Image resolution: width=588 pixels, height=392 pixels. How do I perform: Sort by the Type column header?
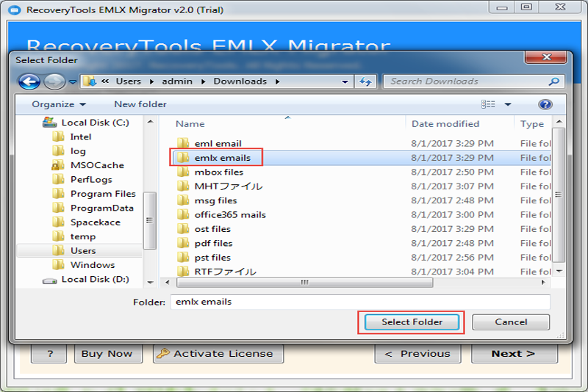pos(531,124)
